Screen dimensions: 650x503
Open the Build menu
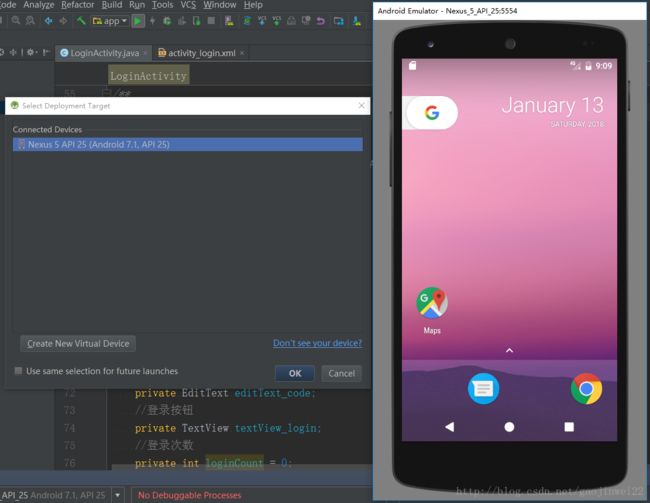click(112, 5)
